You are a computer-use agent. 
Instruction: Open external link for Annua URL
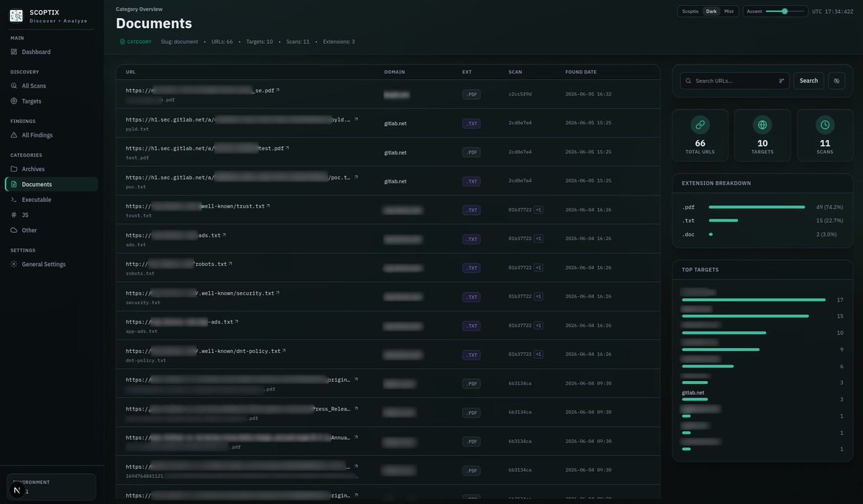point(355,437)
